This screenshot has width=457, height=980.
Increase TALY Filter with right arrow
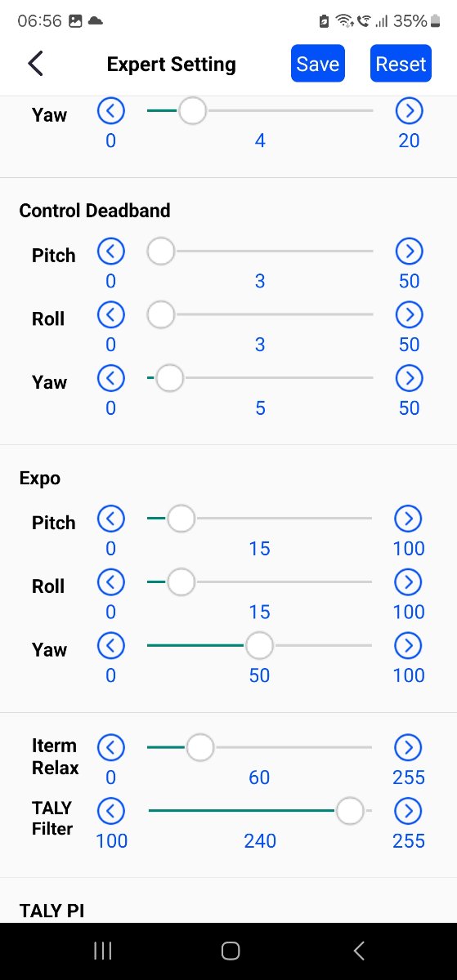(408, 811)
